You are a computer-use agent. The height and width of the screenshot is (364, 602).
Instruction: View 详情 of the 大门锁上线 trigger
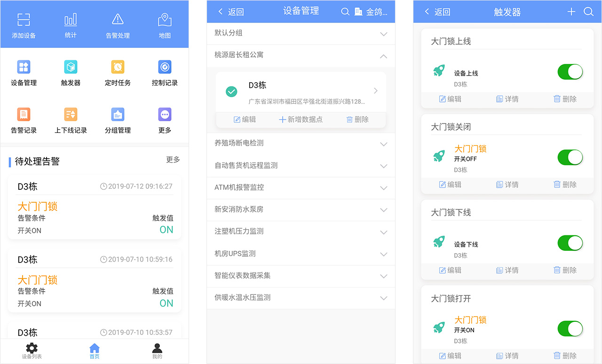507,99
